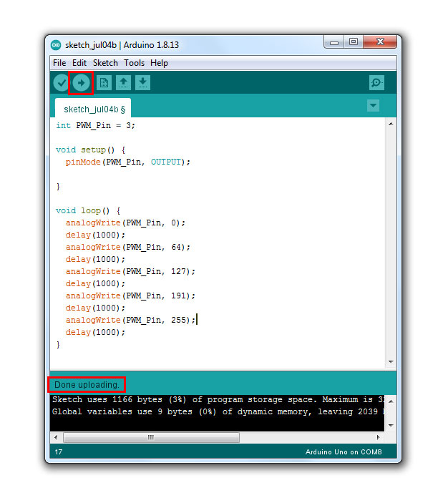Open a sketch with the Open icon

point(123,83)
